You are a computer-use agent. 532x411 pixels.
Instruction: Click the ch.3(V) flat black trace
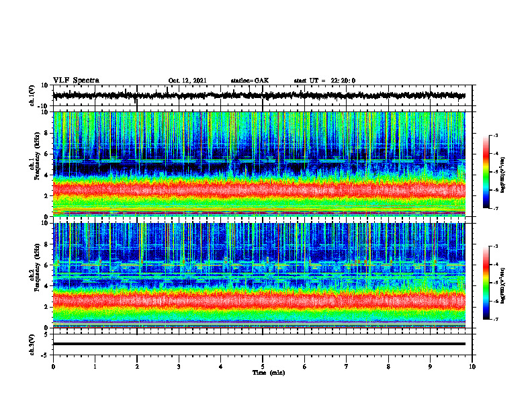pyautogui.click(x=259, y=344)
